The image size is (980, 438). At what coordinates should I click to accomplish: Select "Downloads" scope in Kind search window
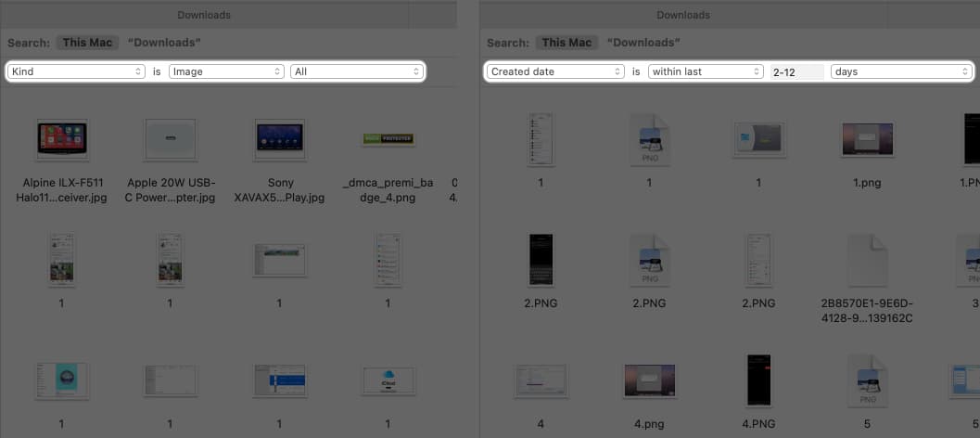coord(164,43)
